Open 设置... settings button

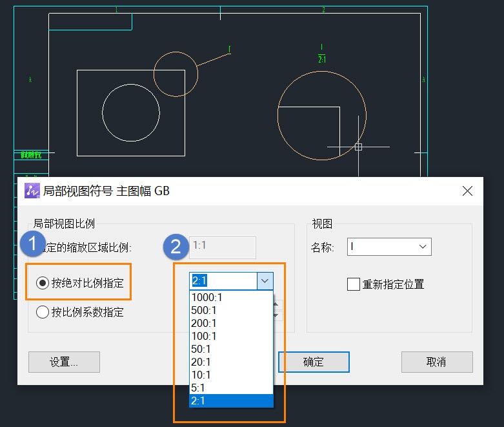64,362
